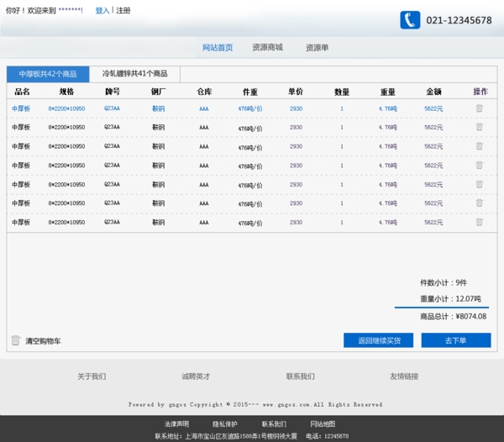The image size is (504, 442).
Task: Go to 网站首页 in the navigation bar
Action: tap(218, 48)
